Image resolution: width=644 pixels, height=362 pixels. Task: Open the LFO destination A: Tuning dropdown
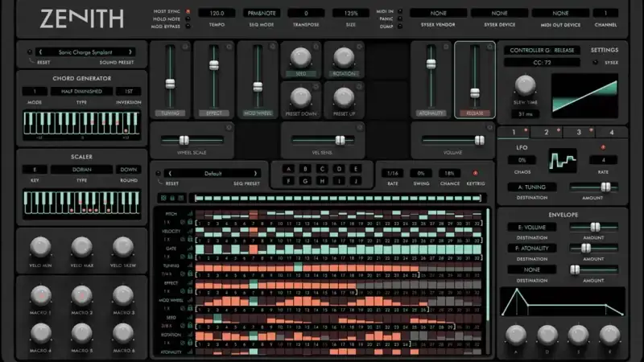532,187
